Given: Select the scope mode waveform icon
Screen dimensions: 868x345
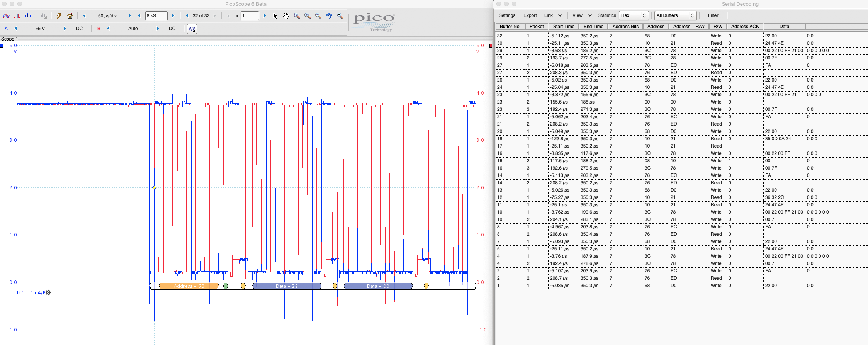Looking at the screenshot, I should (x=7, y=16).
